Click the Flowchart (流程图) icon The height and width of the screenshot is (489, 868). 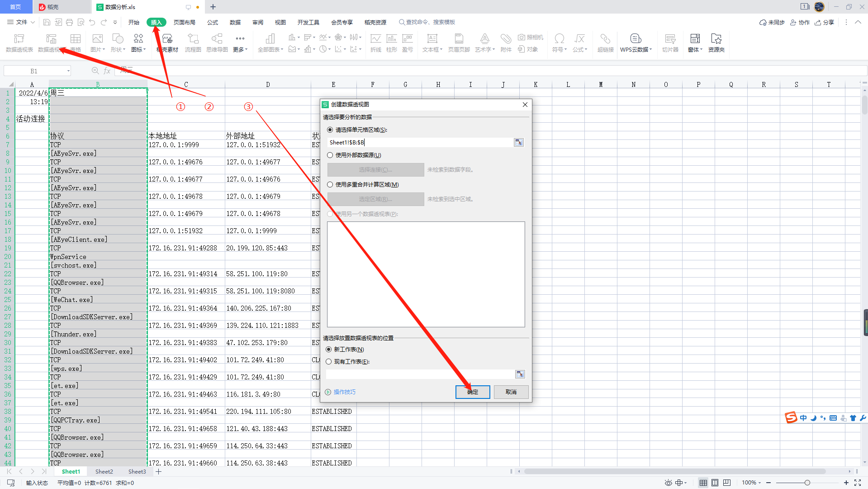tap(193, 43)
